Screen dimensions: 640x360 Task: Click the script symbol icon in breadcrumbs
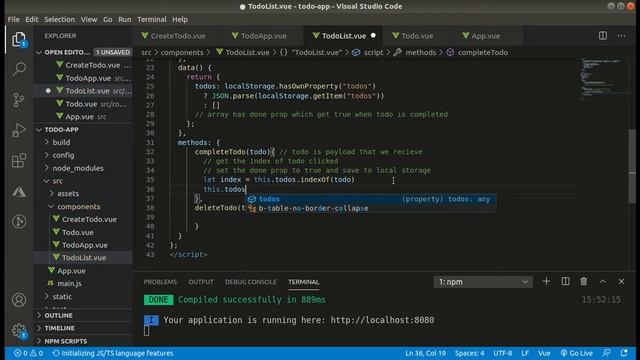(x=356, y=53)
